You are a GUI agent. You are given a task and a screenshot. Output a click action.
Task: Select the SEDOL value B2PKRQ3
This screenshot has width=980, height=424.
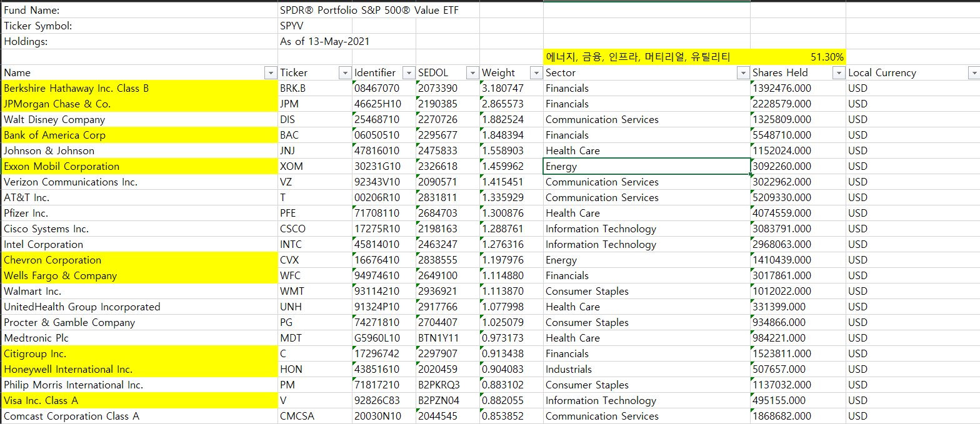[447, 385]
